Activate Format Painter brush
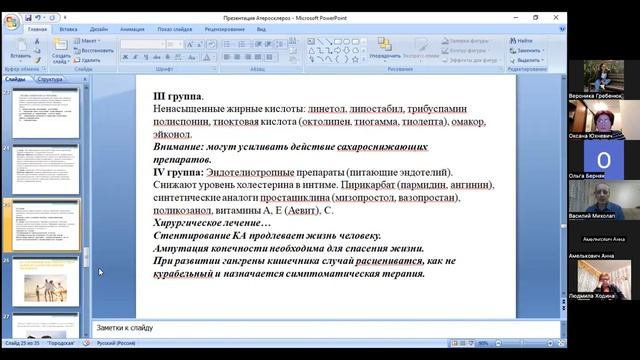640x360 pixels. point(37,60)
